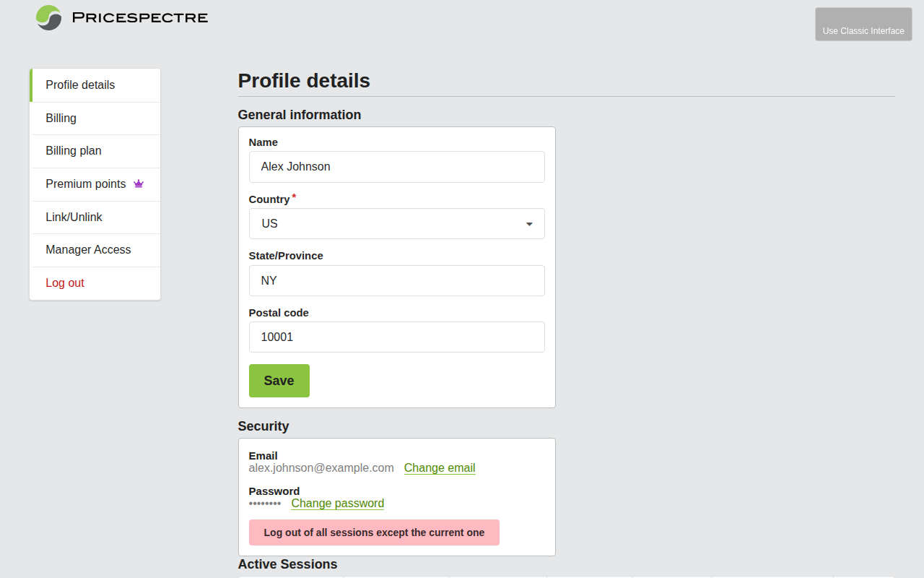Switch to the Classic Interface
Image resolution: width=924 pixels, height=578 pixels.
point(863,24)
